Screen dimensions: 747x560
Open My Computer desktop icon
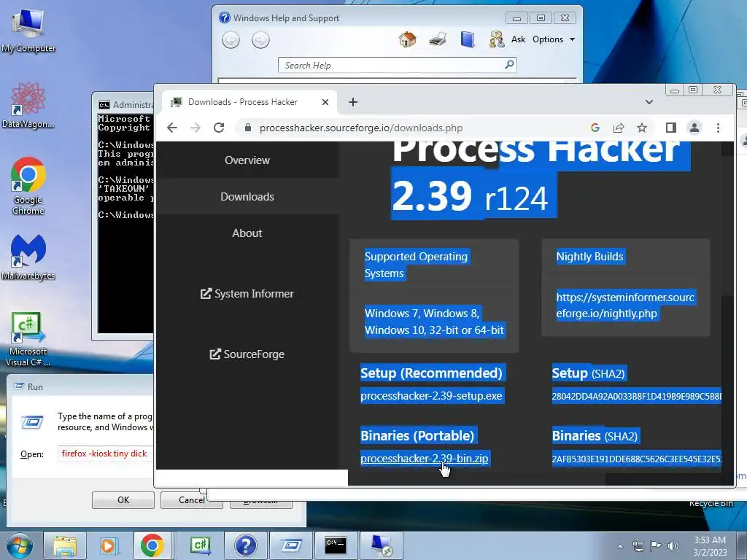pos(28,29)
